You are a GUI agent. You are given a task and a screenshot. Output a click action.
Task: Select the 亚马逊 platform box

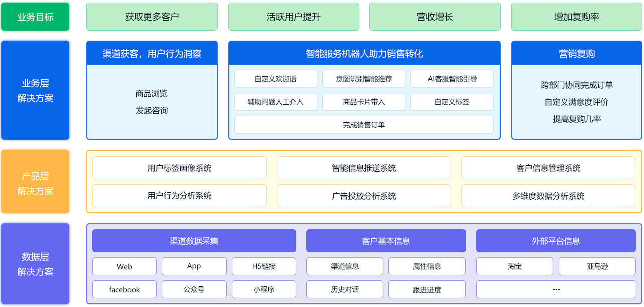[x=597, y=266]
